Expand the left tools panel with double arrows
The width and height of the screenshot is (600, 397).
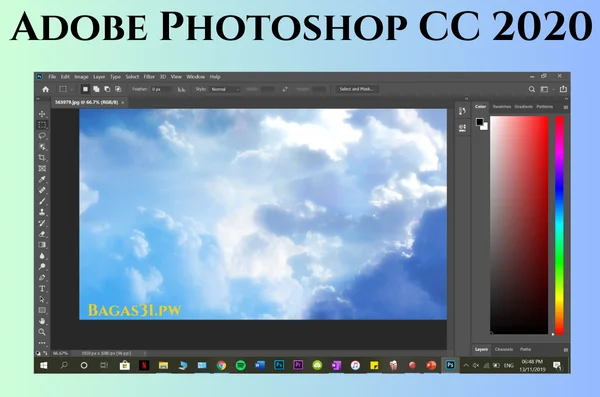[38, 99]
